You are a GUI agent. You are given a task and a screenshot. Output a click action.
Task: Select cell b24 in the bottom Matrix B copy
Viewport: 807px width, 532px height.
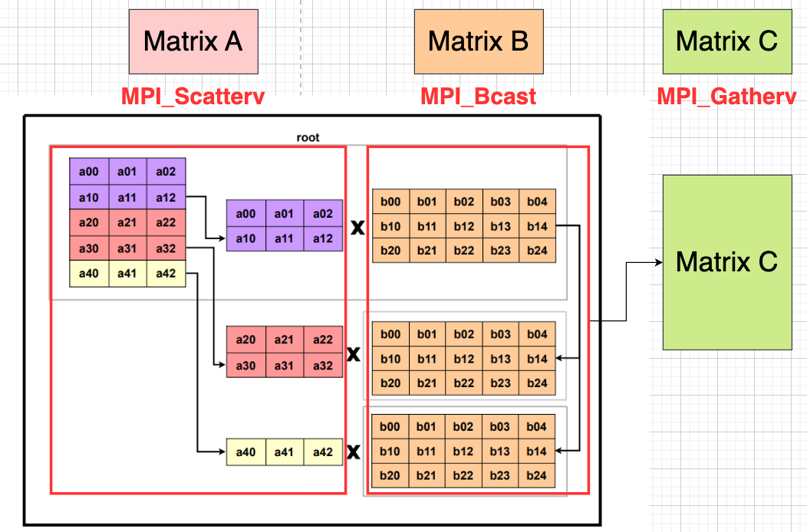tap(537, 476)
